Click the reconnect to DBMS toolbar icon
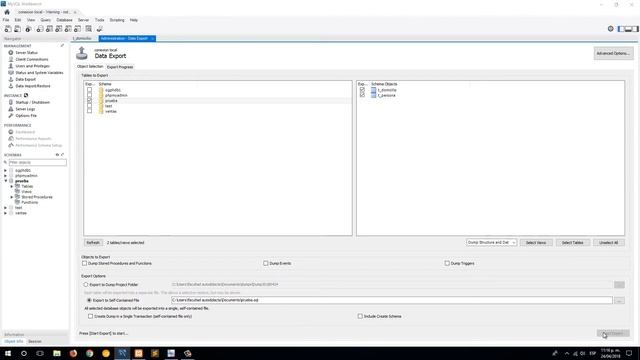 pyautogui.click(x=100, y=29)
